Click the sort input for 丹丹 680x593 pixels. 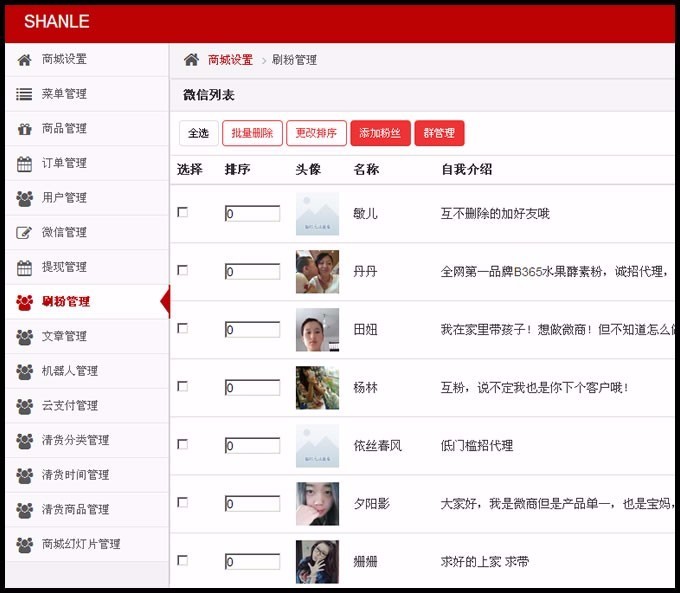point(252,272)
